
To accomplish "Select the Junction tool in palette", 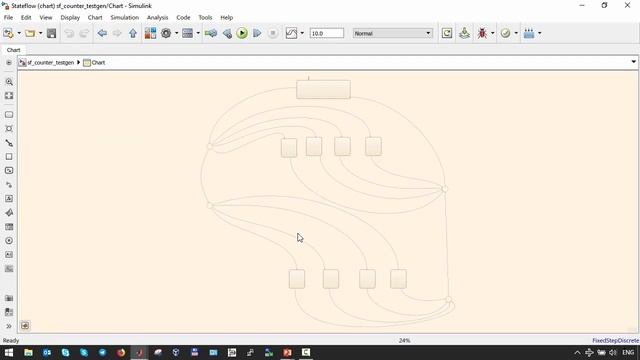I will (9, 129).
